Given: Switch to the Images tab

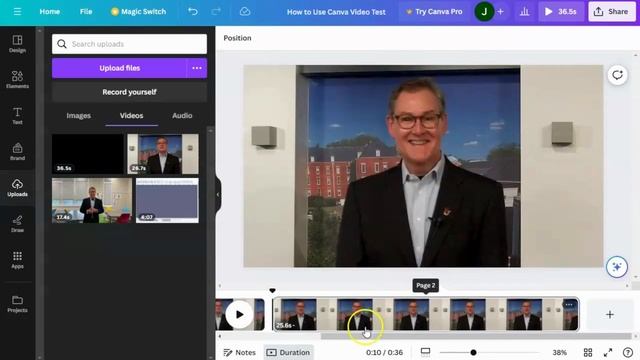Looking at the screenshot, I should pyautogui.click(x=78, y=116).
